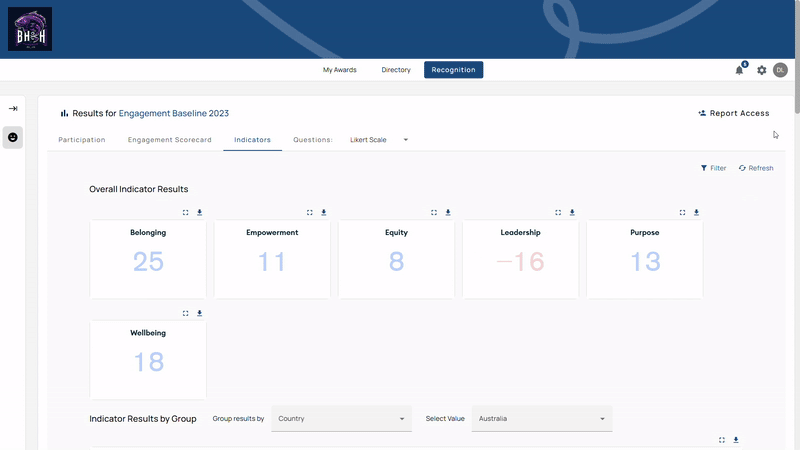Image resolution: width=800 pixels, height=450 pixels.
Task: Click the Indicator Results by Group heading
Action: coord(143,419)
